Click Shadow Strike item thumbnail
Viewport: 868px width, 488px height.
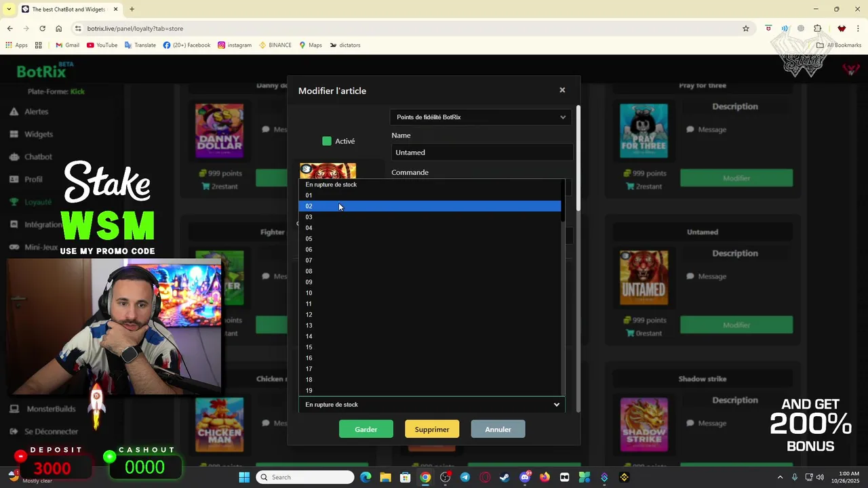pos(644,424)
